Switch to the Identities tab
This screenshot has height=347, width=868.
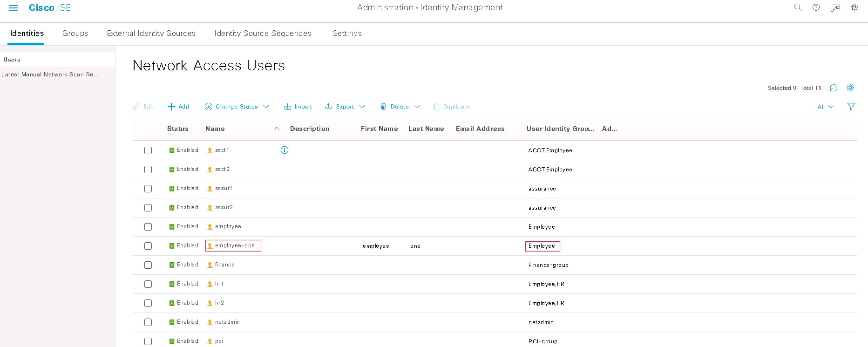point(27,33)
